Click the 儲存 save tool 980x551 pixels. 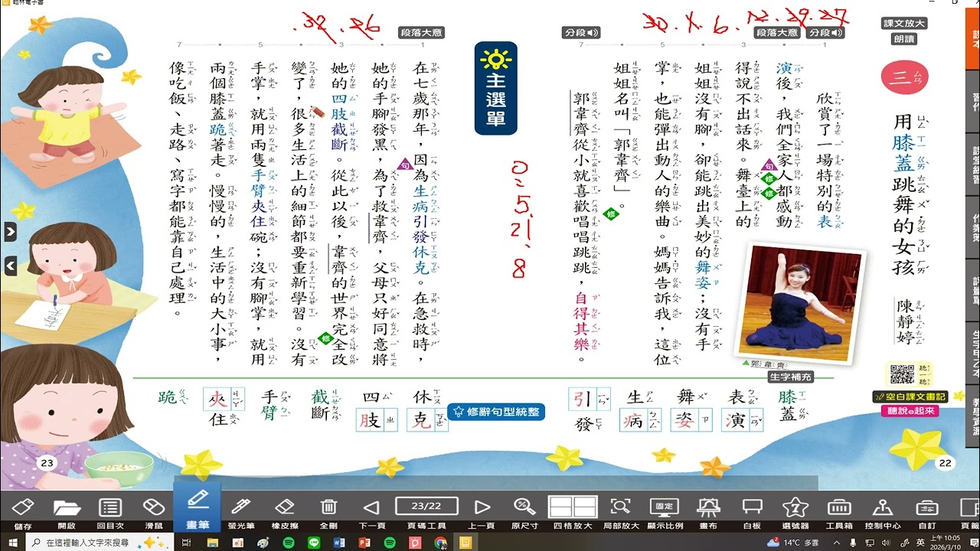click(x=23, y=512)
